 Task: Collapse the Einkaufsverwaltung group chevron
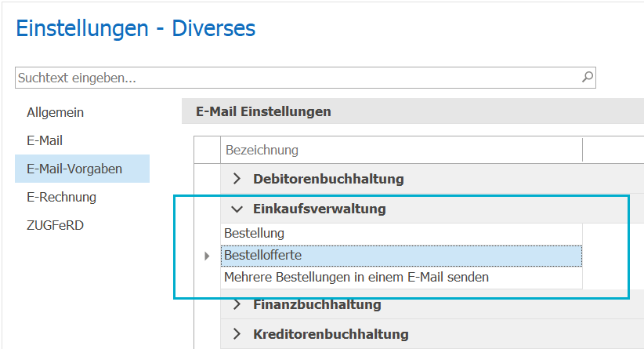pyautogui.click(x=237, y=209)
